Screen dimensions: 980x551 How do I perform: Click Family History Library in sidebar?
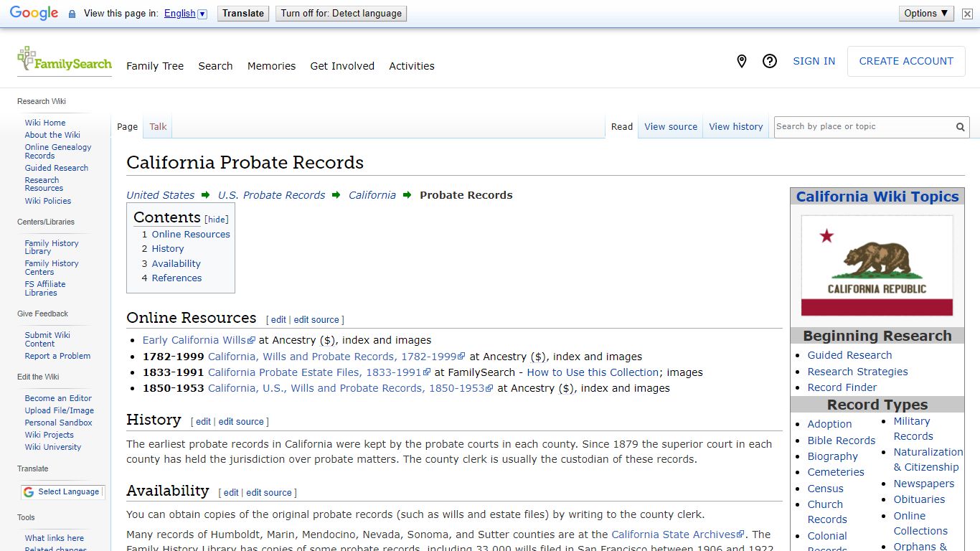click(52, 248)
